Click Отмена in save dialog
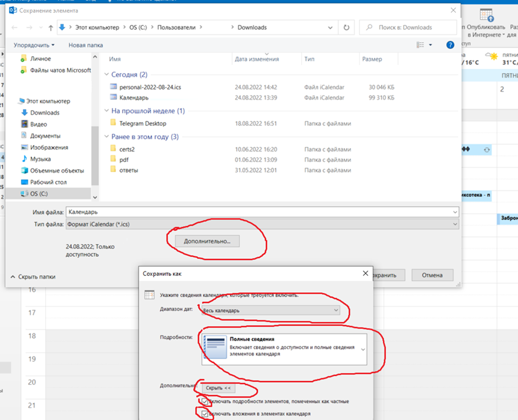 coord(432,275)
